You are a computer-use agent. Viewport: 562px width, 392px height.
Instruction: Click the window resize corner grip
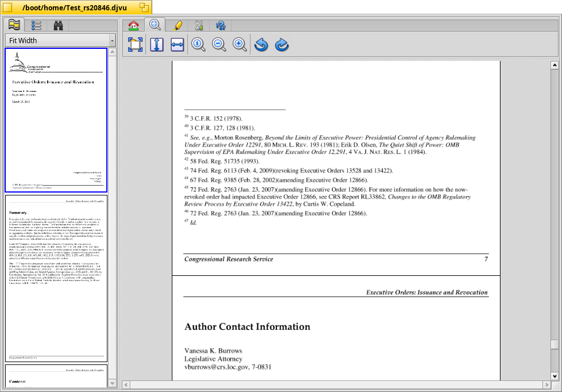click(x=556, y=386)
